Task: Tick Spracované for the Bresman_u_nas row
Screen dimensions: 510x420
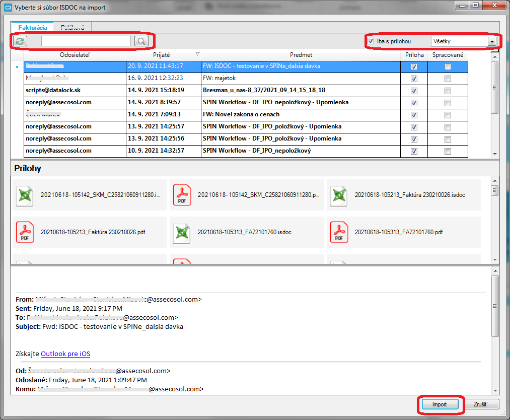Action: (448, 91)
